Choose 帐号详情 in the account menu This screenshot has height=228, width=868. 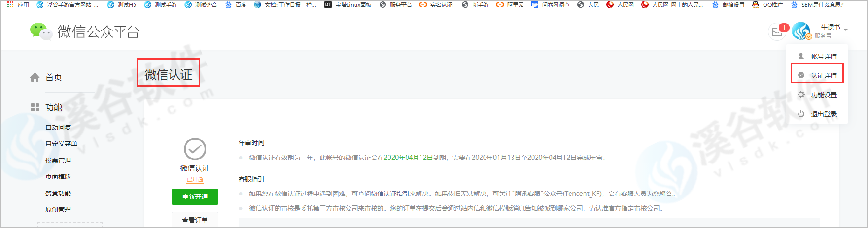click(824, 56)
